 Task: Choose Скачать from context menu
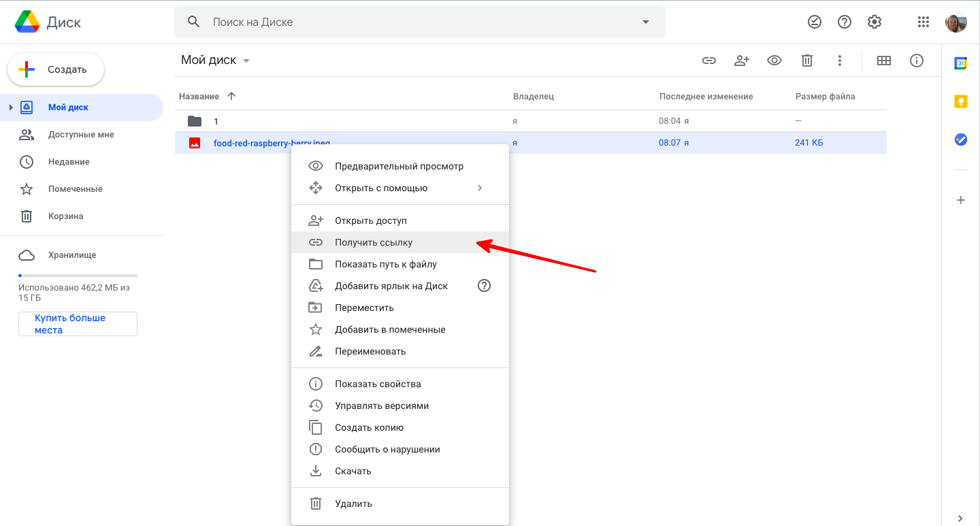(353, 471)
